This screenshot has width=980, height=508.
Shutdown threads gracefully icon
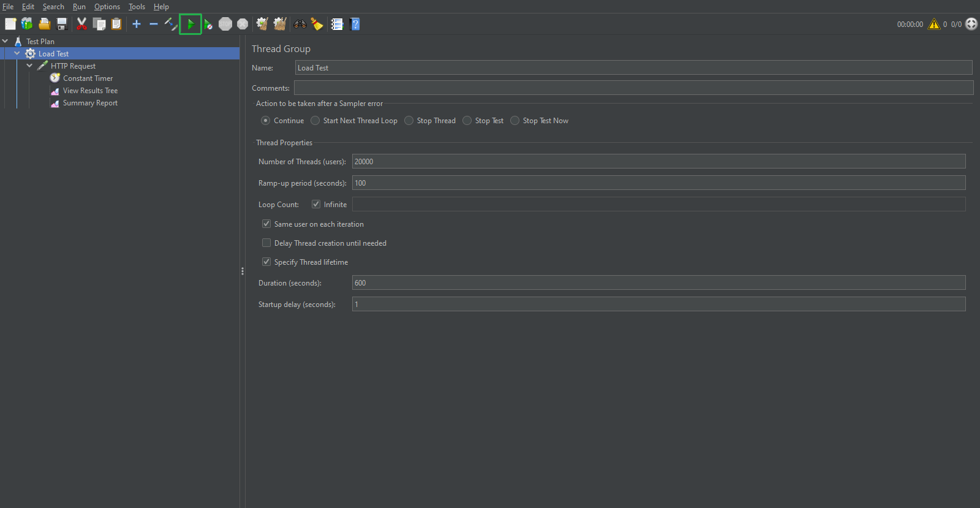[243, 24]
